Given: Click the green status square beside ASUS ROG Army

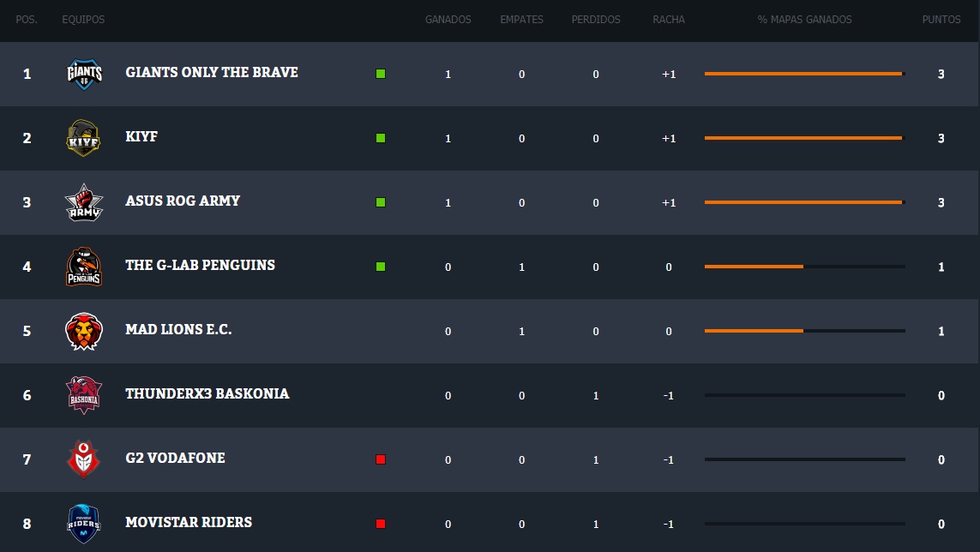Looking at the screenshot, I should click(381, 202).
